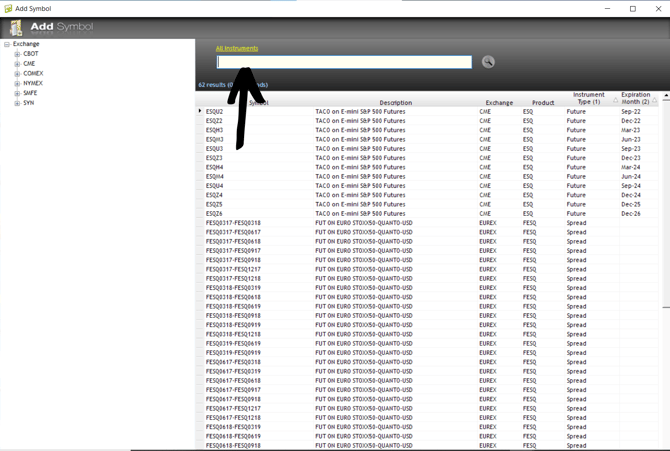Click the magnifier search icon
670x451 pixels.
click(x=488, y=62)
